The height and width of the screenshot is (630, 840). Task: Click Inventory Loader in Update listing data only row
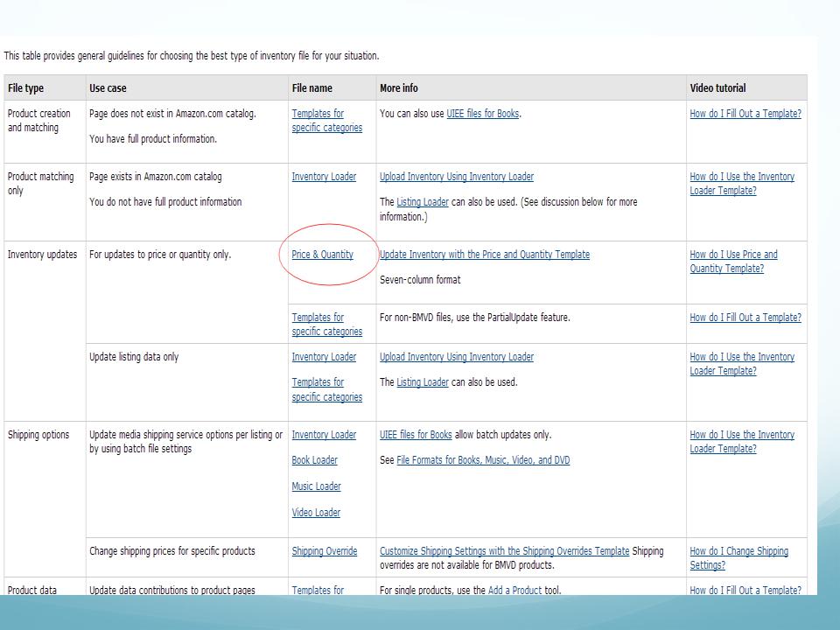coord(324,357)
